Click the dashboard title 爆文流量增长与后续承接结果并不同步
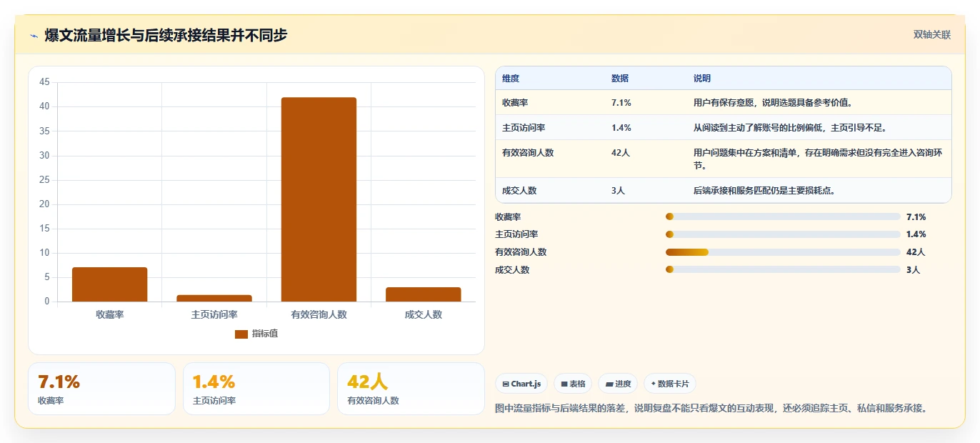 click(x=166, y=35)
